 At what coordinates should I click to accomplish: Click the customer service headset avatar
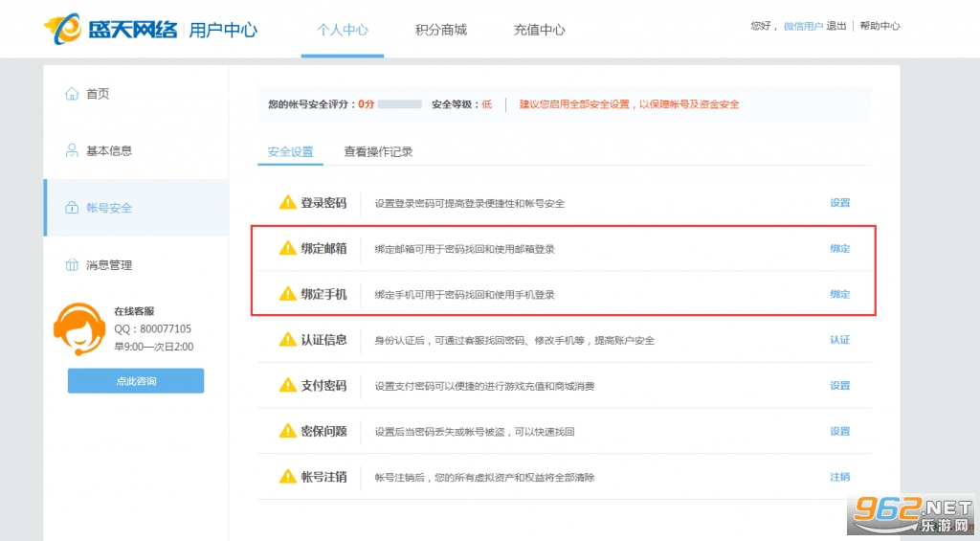pyautogui.click(x=79, y=329)
